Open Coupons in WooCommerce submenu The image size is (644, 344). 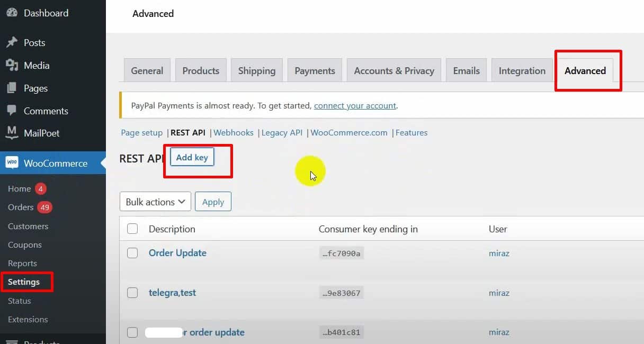25,245
